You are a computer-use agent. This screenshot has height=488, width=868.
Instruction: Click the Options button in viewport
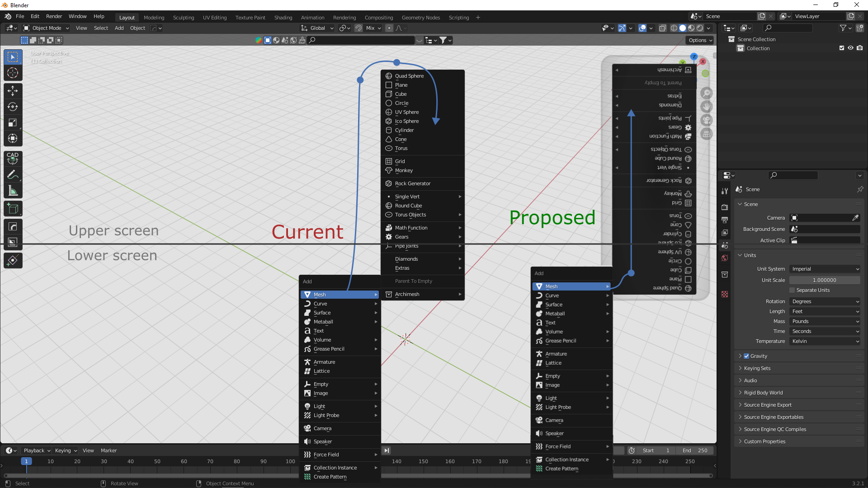click(700, 40)
